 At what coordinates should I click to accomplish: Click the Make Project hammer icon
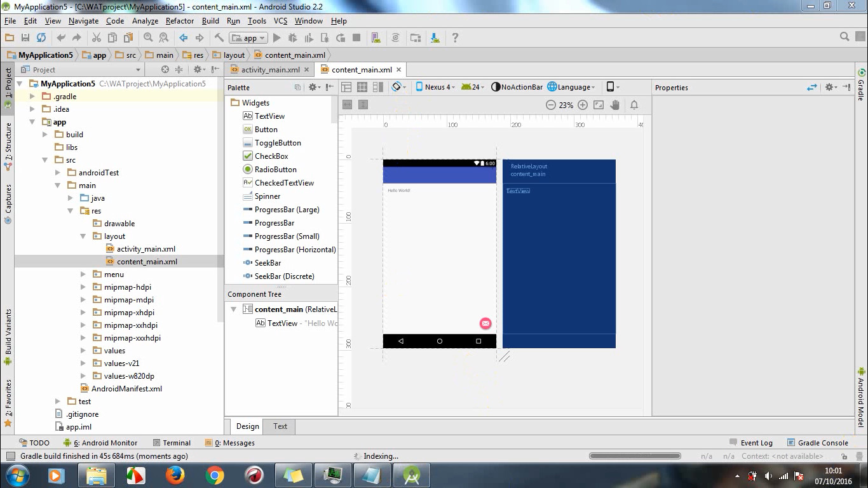219,38
